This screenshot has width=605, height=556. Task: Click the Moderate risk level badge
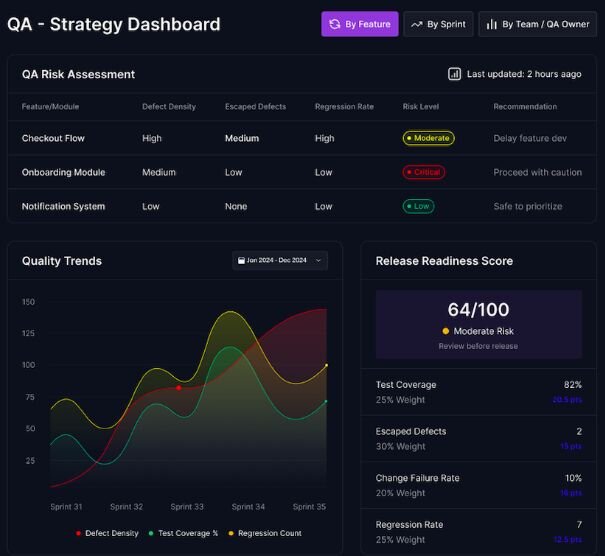[x=428, y=138]
